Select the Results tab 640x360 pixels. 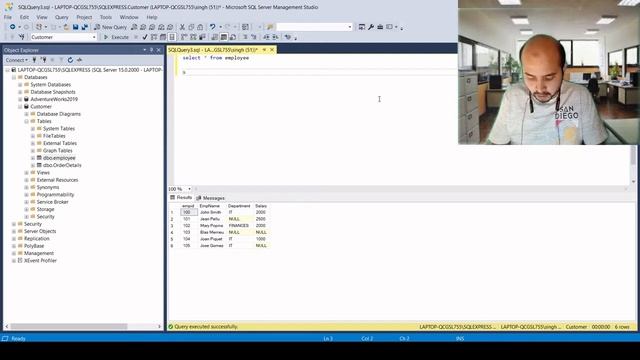(181, 198)
